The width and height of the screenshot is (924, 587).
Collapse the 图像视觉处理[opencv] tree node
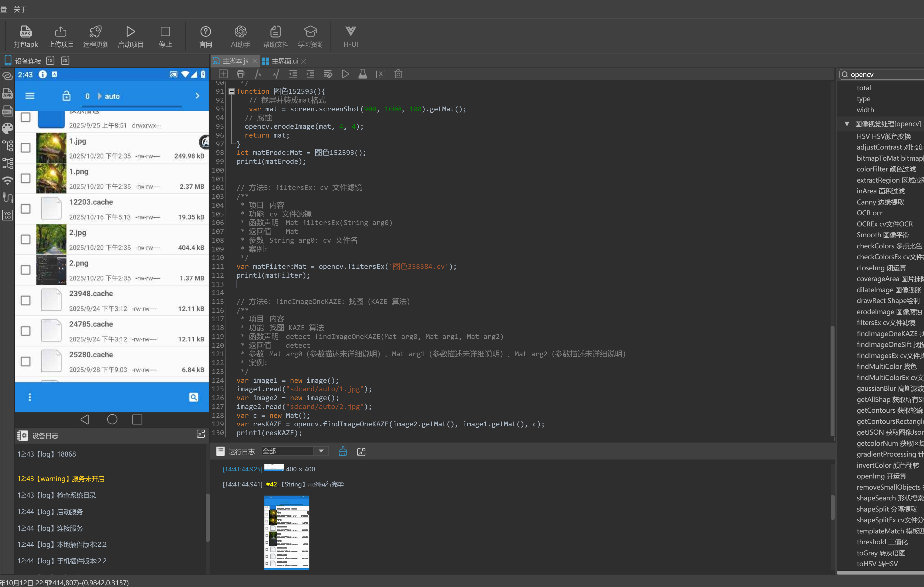(x=847, y=124)
